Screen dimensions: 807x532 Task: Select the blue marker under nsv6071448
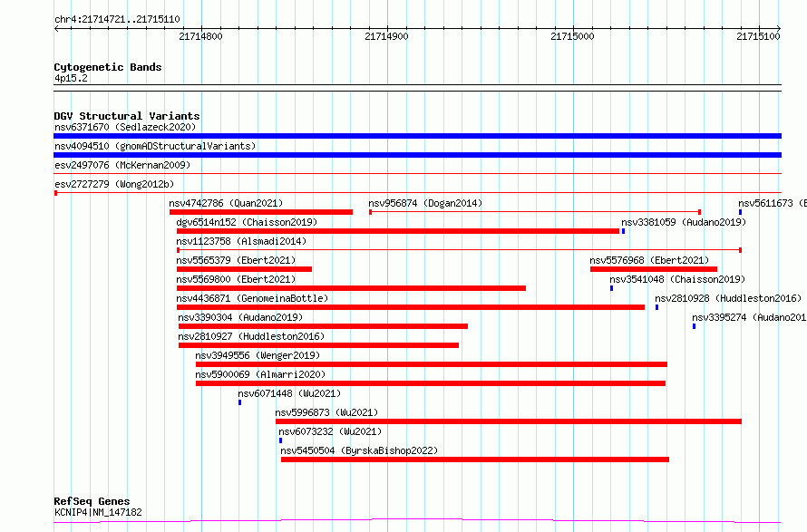[240, 402]
